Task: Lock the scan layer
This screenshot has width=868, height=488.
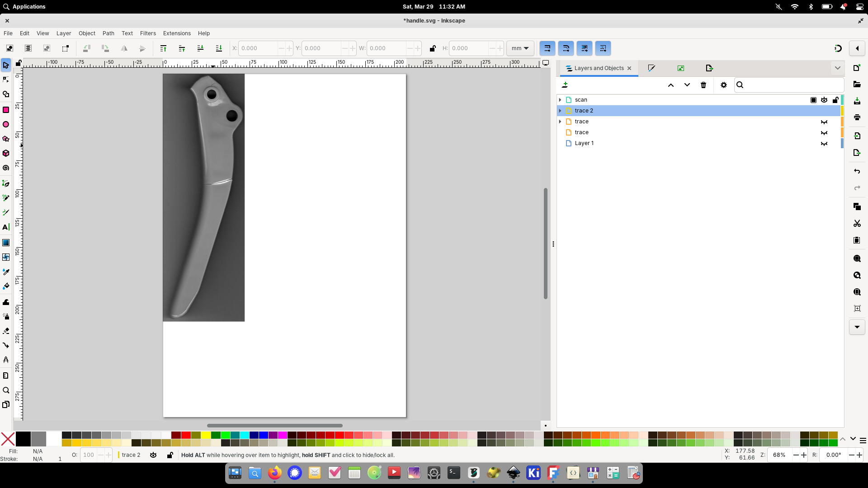Action: click(835, 100)
